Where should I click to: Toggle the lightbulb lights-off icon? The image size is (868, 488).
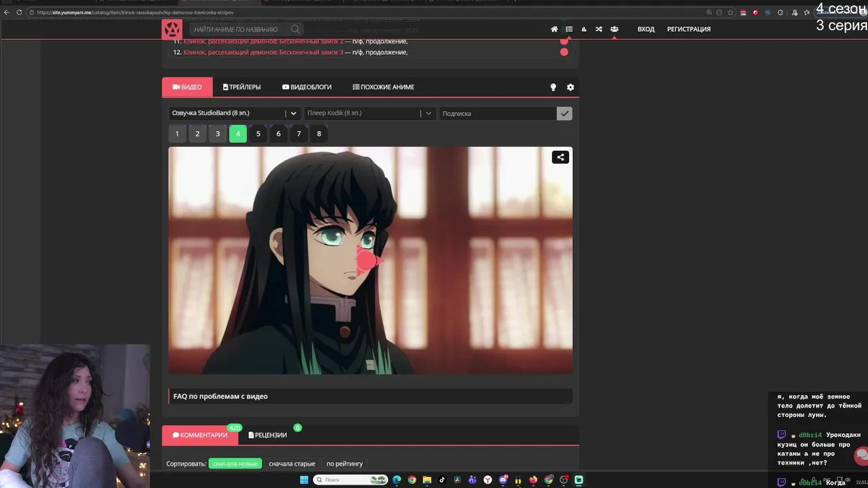pos(553,87)
